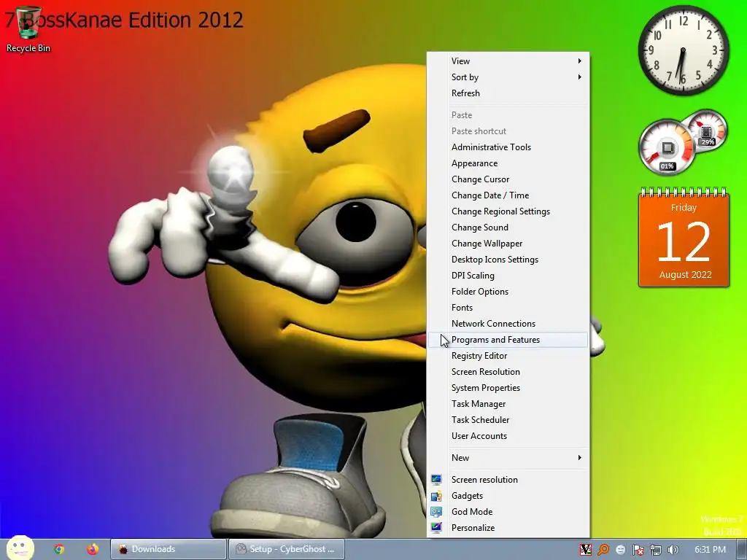Open the volume speaker tray icon
747x560 pixels.
click(673, 550)
